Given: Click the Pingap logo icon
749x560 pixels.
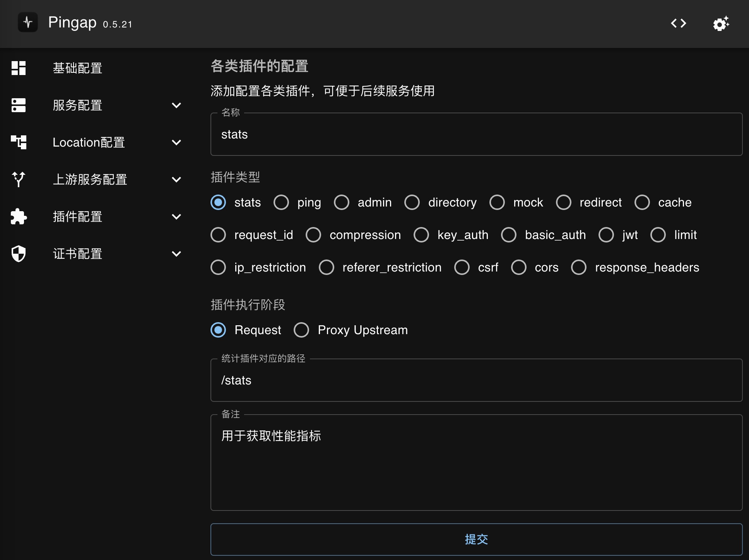Looking at the screenshot, I should point(28,22).
